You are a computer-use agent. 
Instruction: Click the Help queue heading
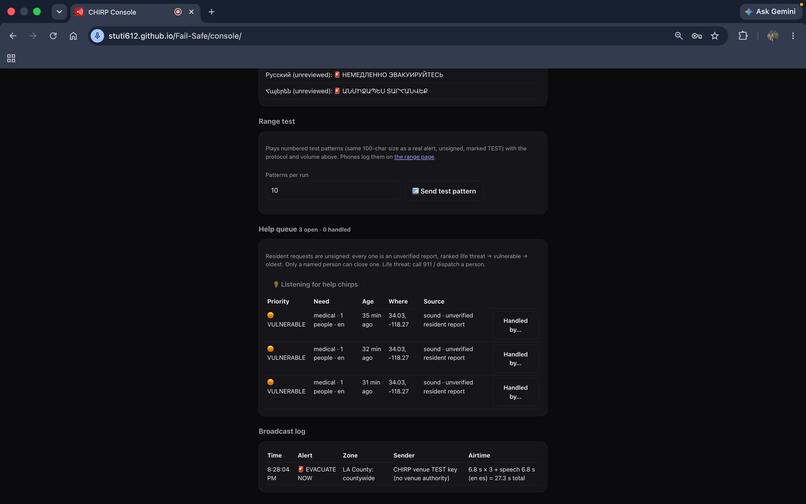pos(278,229)
